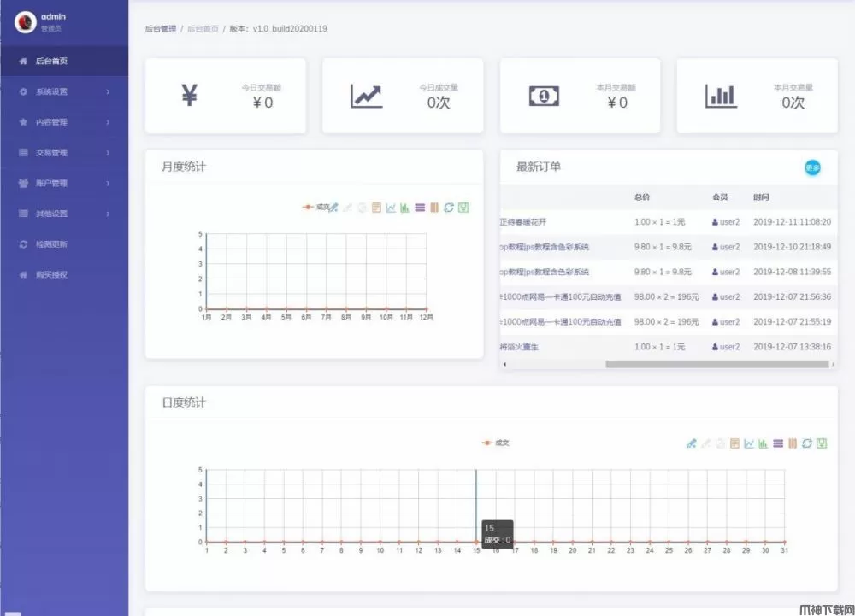Click the 总价 column header
The image size is (855, 616).
[642, 197]
